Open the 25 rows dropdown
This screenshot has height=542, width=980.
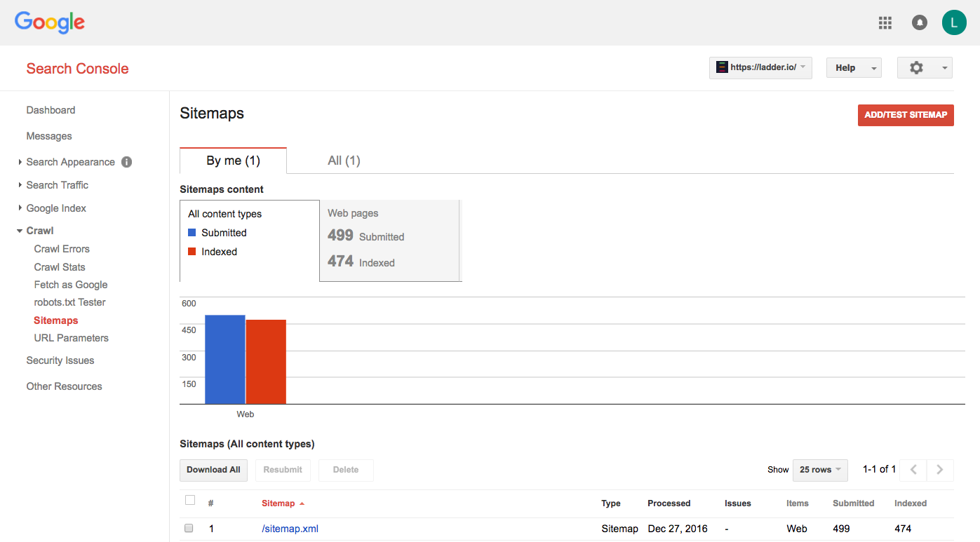pos(819,470)
